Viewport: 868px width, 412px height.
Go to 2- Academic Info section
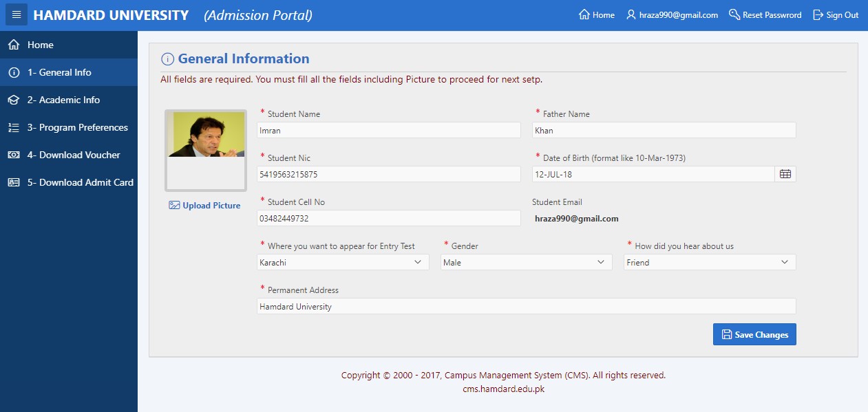click(69, 100)
